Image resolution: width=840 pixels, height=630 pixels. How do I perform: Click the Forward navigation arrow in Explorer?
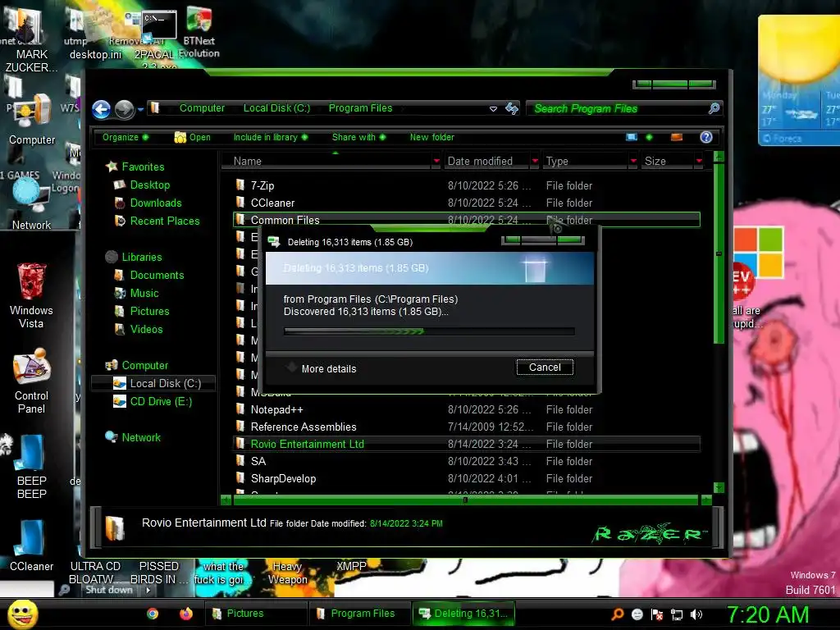(125, 109)
